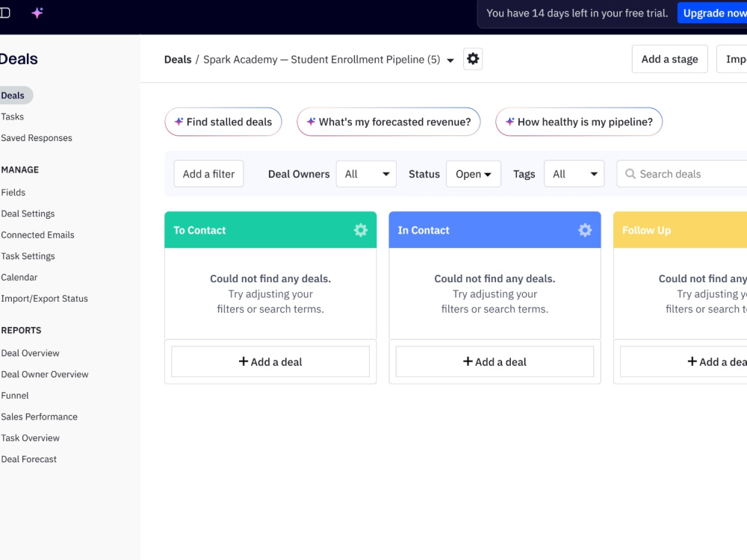Select Deals in the sidebar
Viewport: 747px width, 560px height.
[x=13, y=96]
